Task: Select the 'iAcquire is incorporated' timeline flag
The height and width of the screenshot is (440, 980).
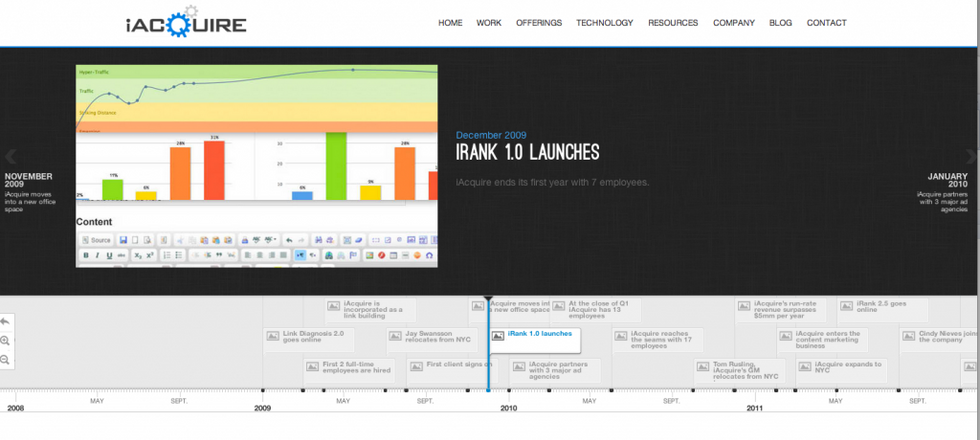Action: click(371, 310)
